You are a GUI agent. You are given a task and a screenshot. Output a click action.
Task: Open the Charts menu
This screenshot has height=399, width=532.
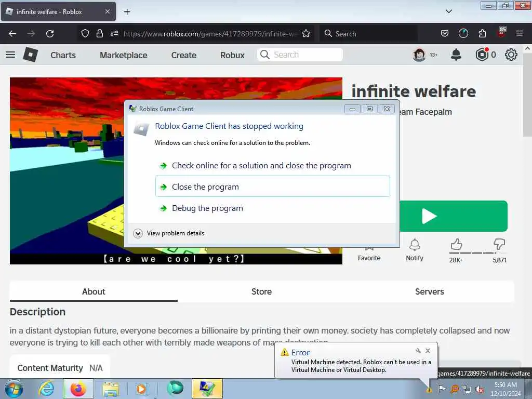tap(63, 55)
